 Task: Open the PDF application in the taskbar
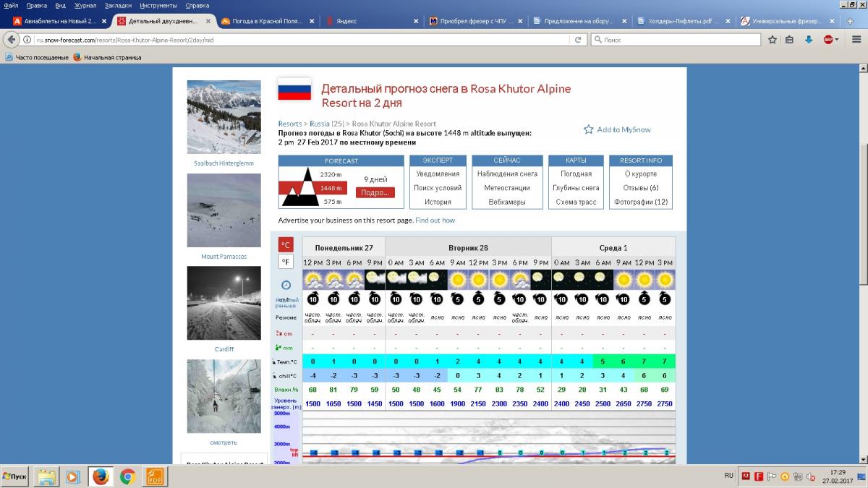(x=156, y=476)
